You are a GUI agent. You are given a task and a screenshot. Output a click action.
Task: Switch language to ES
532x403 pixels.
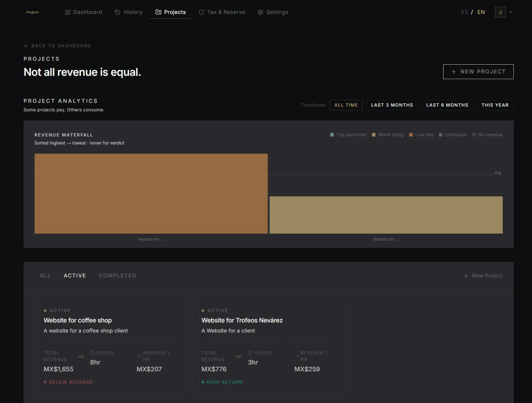(x=464, y=12)
